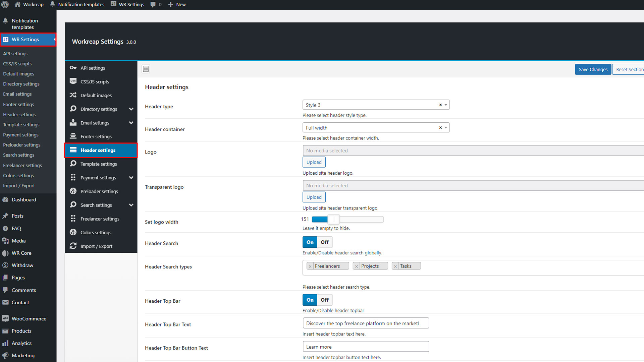The height and width of the screenshot is (362, 644).
Task: Click the key icon beside API settings
Action: (73, 68)
